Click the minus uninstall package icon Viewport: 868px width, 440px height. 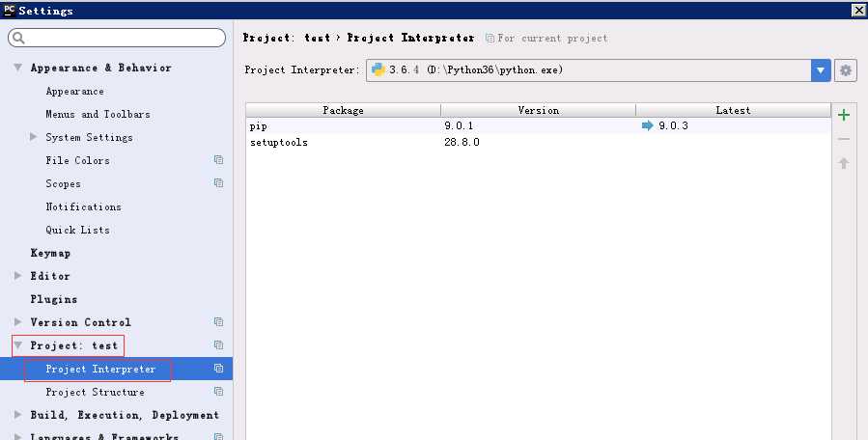[x=844, y=139]
